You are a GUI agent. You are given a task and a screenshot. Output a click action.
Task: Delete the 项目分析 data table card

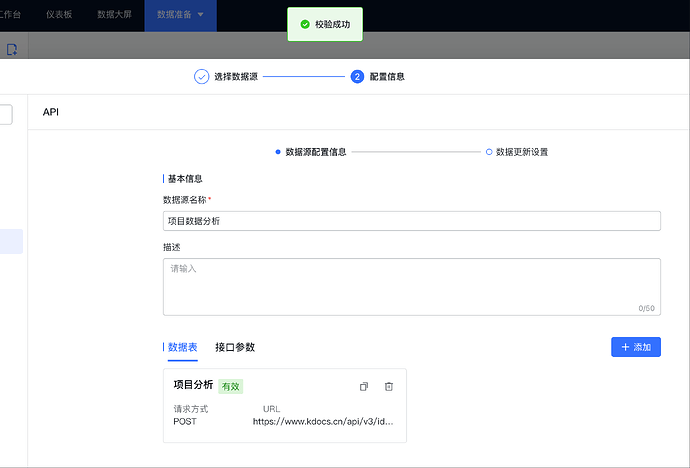[x=389, y=387]
